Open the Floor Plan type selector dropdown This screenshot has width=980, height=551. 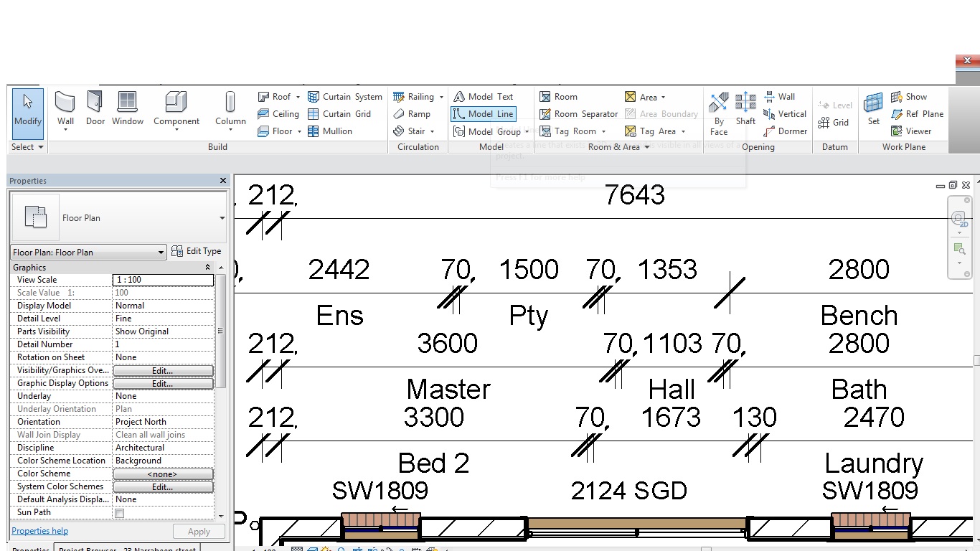[x=222, y=218]
